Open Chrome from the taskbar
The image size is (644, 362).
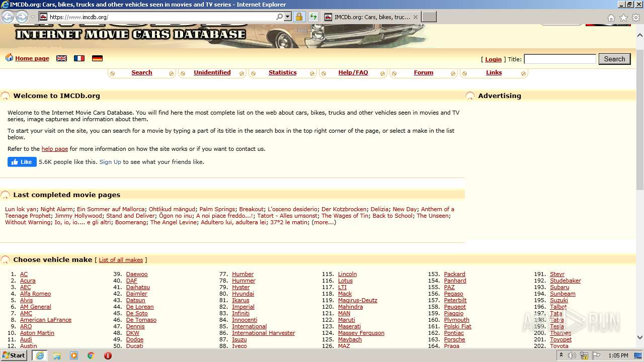[x=91, y=355]
